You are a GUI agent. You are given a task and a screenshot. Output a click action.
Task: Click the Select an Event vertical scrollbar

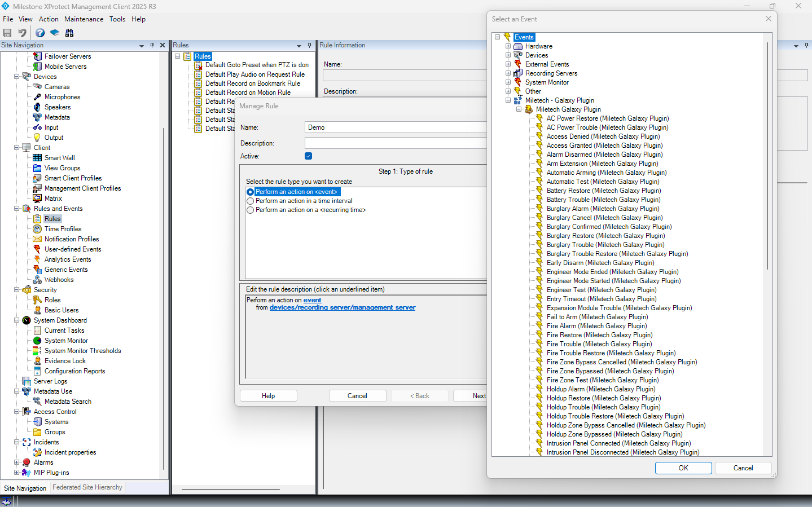[x=767, y=156]
